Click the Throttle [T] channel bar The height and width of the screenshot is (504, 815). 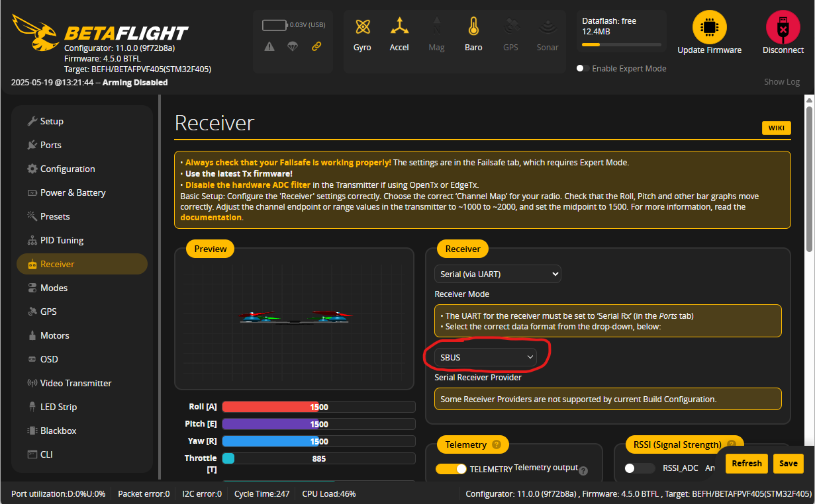click(318, 458)
